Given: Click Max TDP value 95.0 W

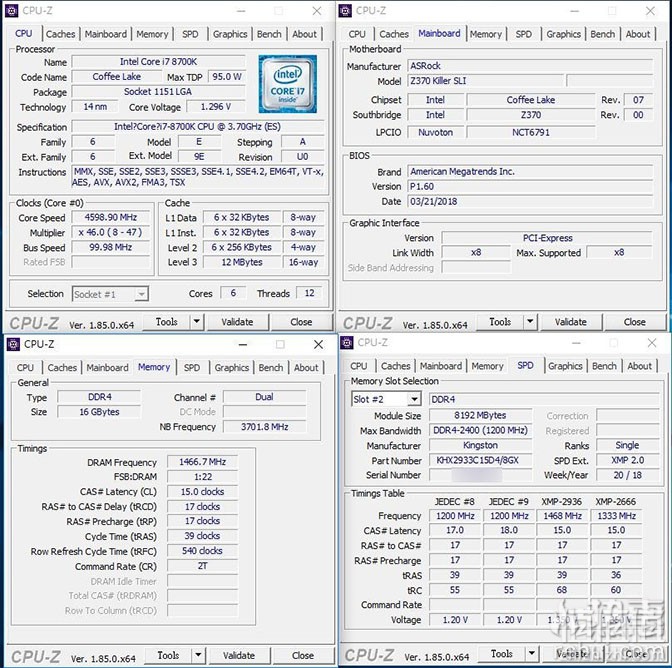Looking at the screenshot, I should 227,77.
